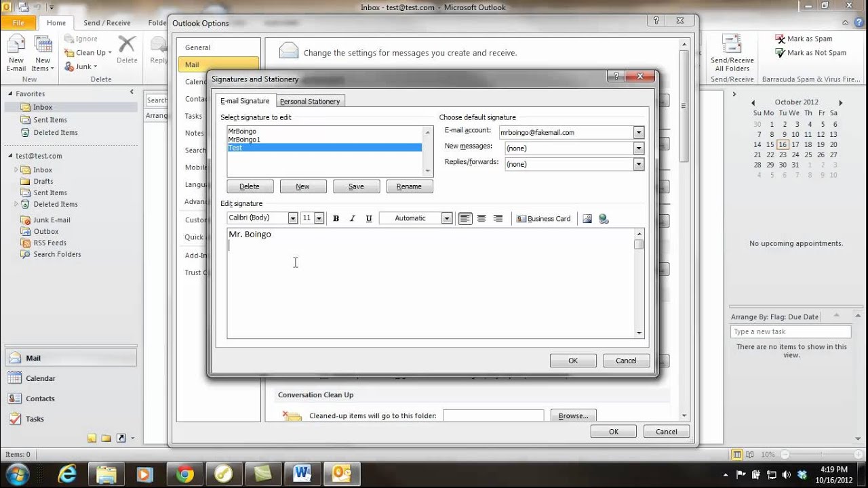The height and width of the screenshot is (488, 868).
Task: Open font name dropdown Calibri (Body)
Action: 293,218
